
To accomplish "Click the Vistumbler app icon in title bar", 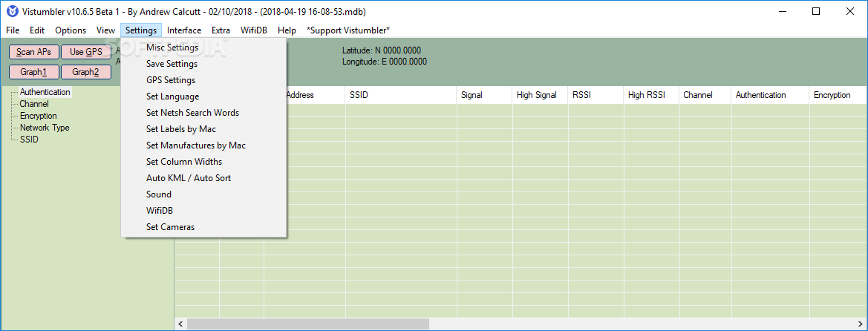I will pos(12,11).
